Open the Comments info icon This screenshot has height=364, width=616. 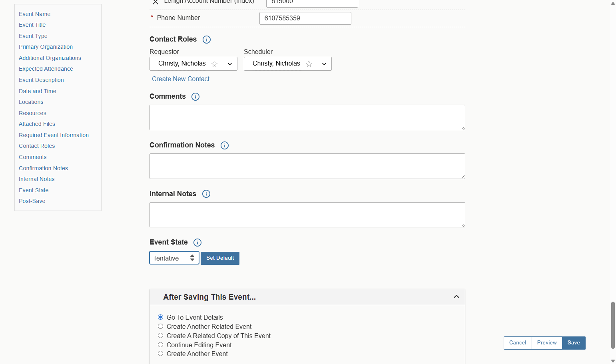tap(195, 97)
